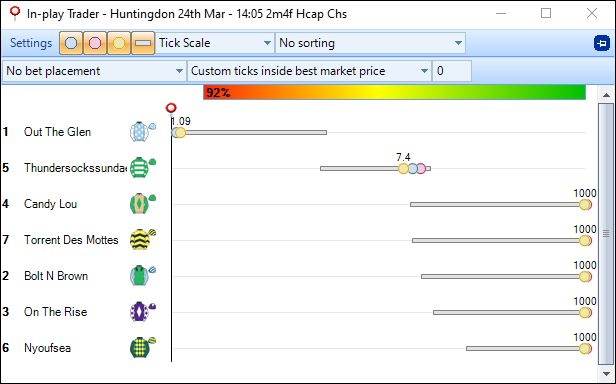Click Torrent Des Mottes yellow-black silks icon
This screenshot has width=616, height=384.
[142, 239]
